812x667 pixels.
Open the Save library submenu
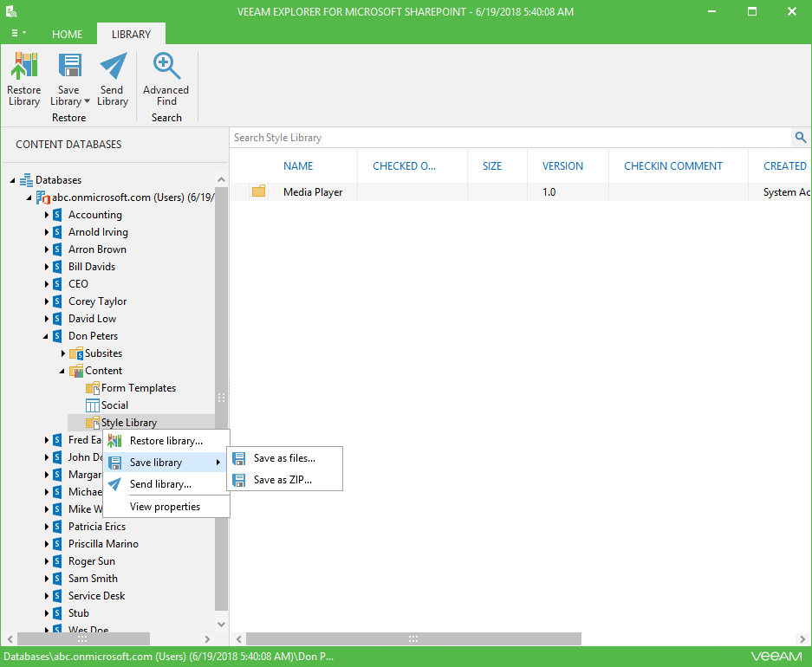pos(166,463)
